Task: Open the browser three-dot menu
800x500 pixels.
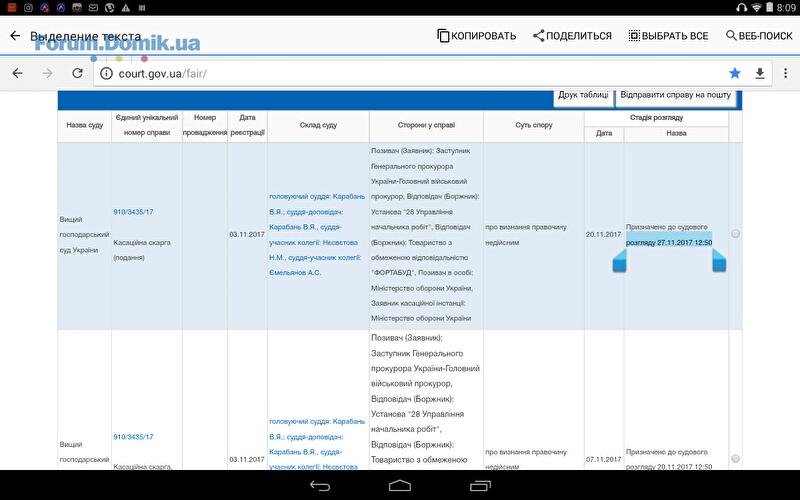Action: [785, 73]
